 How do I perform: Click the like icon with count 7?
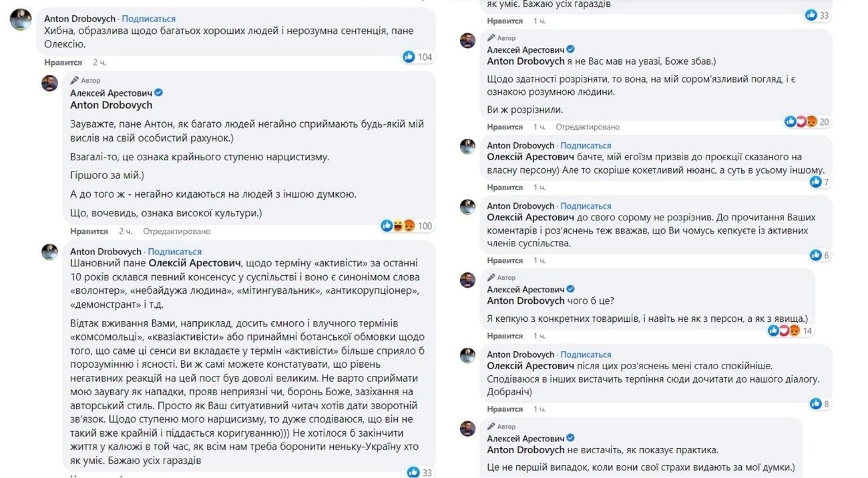coord(815,182)
